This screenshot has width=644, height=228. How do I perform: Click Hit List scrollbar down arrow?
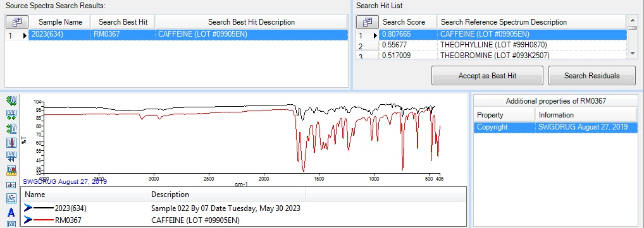[x=633, y=53]
